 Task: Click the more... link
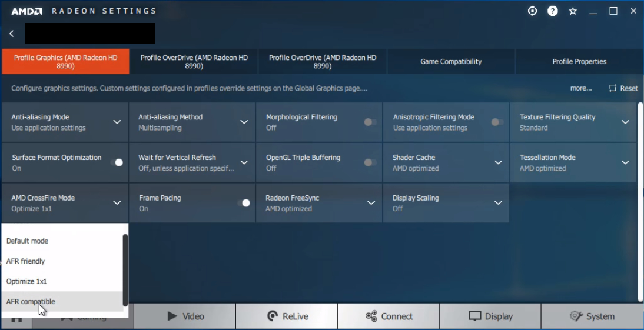tap(581, 88)
